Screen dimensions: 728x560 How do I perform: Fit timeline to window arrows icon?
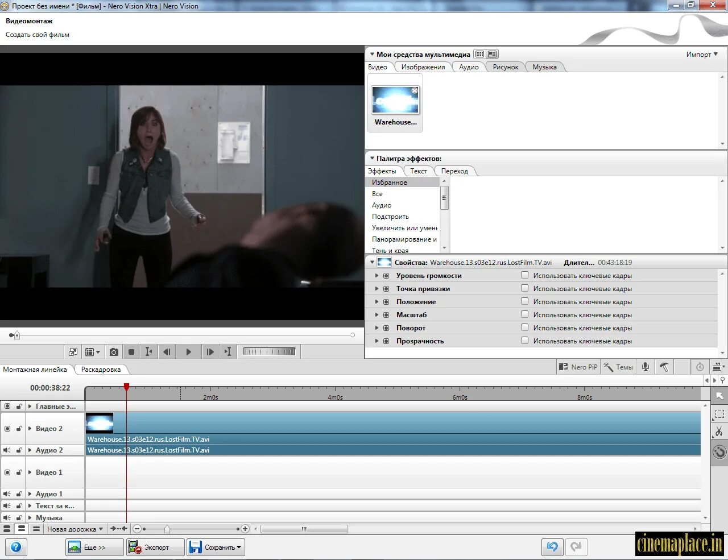pyautogui.click(x=119, y=529)
